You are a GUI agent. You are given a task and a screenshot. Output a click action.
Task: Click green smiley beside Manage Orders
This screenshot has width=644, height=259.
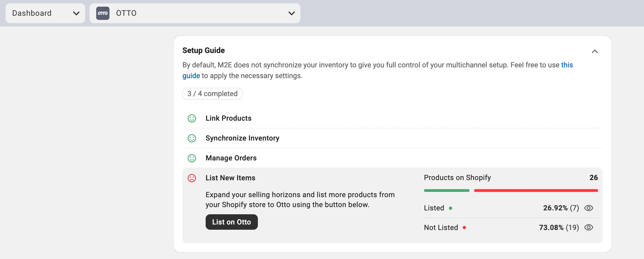(192, 158)
